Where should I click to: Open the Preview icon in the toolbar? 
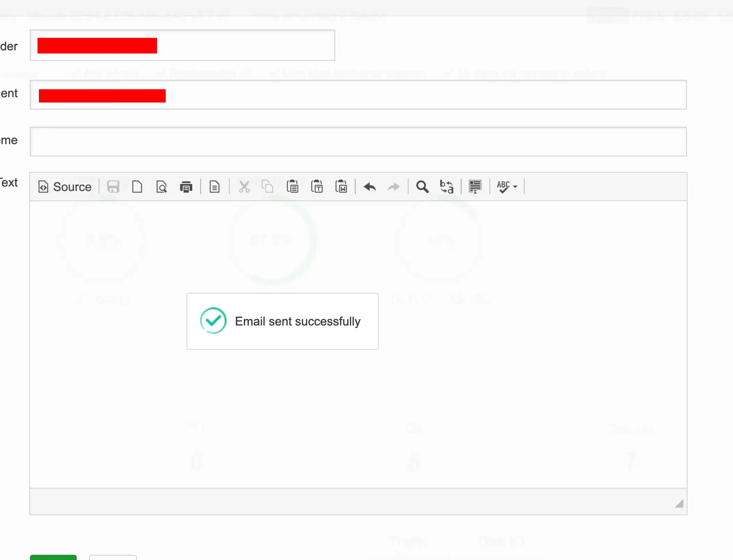[x=162, y=187]
